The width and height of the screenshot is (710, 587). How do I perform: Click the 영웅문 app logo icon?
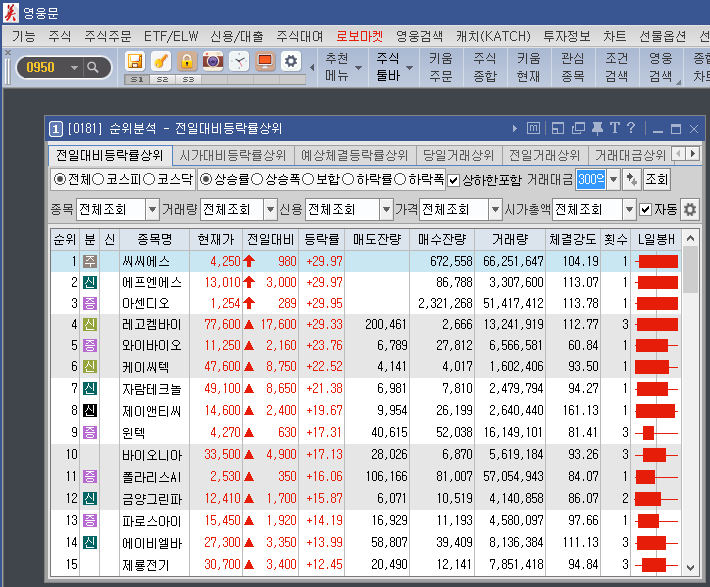[x=11, y=12]
